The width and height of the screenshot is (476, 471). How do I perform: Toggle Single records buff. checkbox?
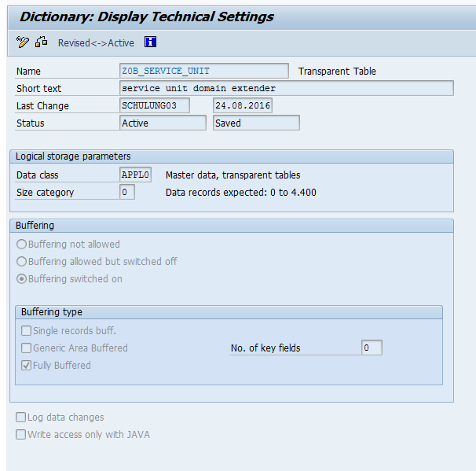pos(27,331)
